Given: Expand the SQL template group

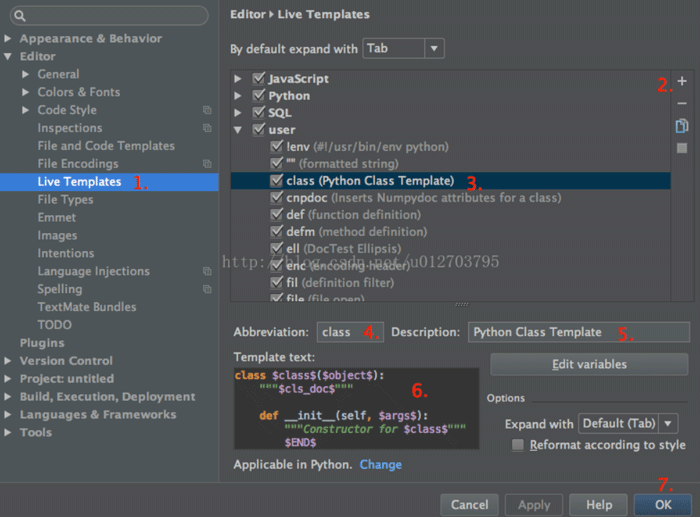Looking at the screenshot, I should 238,114.
